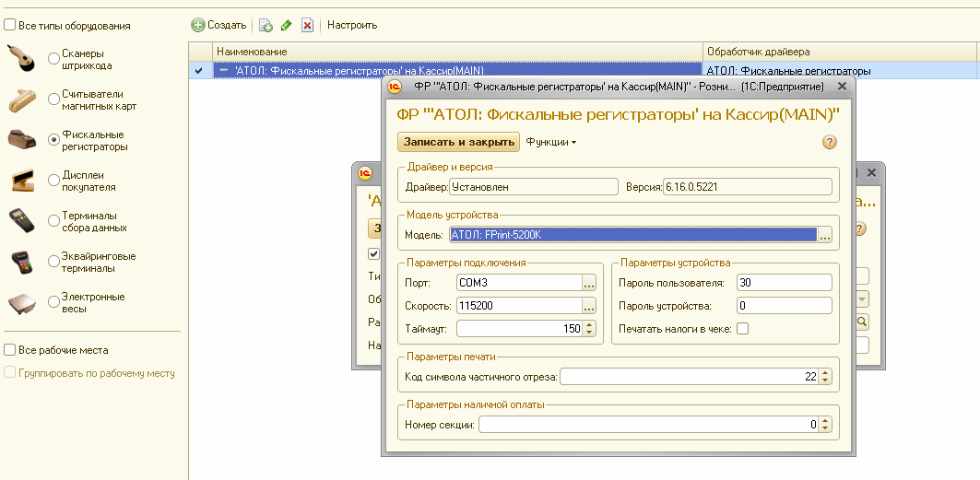
Task: Click the green Create (Создать) plus icon
Action: (197, 25)
